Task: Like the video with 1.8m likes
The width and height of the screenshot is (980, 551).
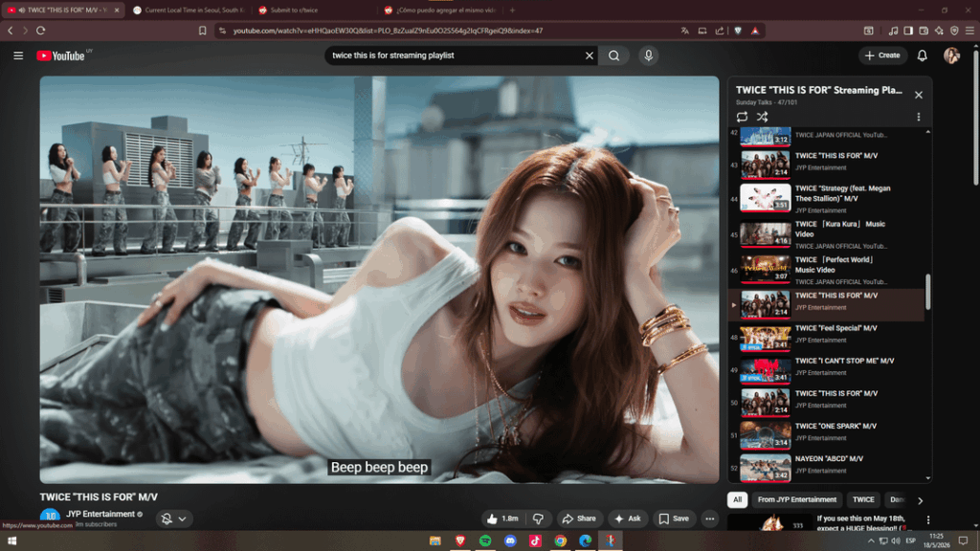Action: click(x=503, y=518)
